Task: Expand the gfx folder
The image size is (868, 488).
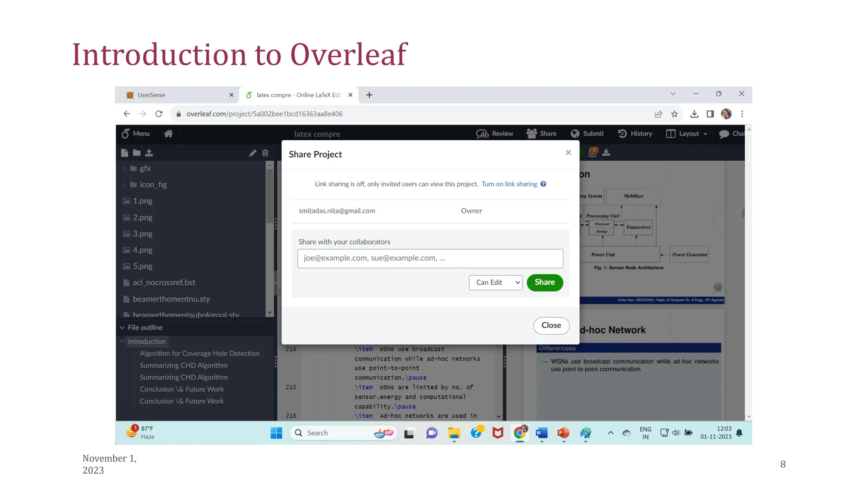Action: pyautogui.click(x=124, y=169)
